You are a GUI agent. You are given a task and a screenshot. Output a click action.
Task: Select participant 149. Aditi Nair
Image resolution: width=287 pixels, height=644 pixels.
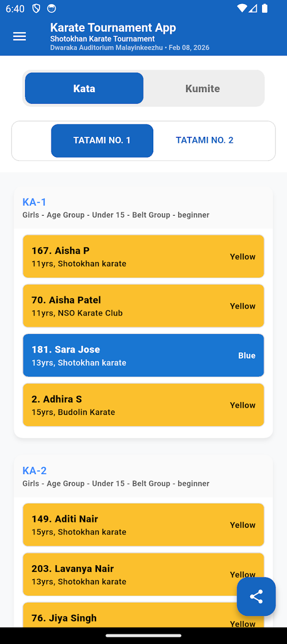(x=143, y=524)
